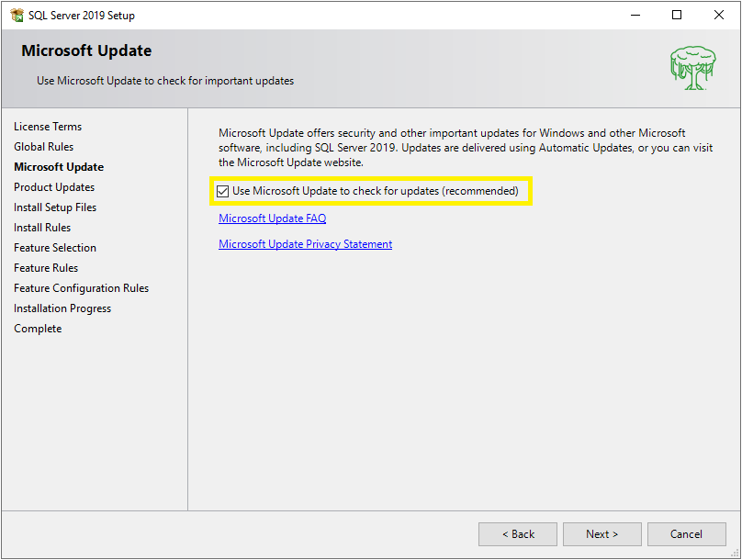
Task: Select Complete step in sidebar
Action: click(38, 329)
